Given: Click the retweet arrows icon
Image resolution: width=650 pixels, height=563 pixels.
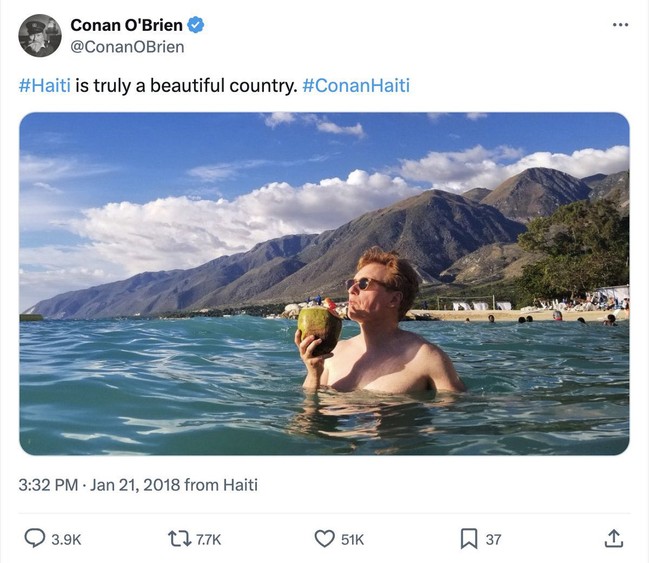Looking at the screenshot, I should pyautogui.click(x=180, y=539).
